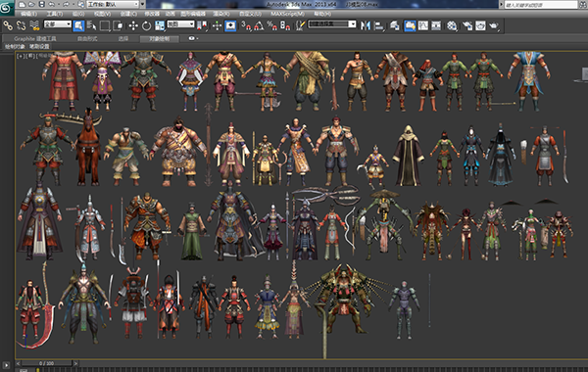Image resolution: width=588 pixels, height=372 pixels.
Task: Open the Material Editor icon
Action: pyautogui.click(x=452, y=25)
